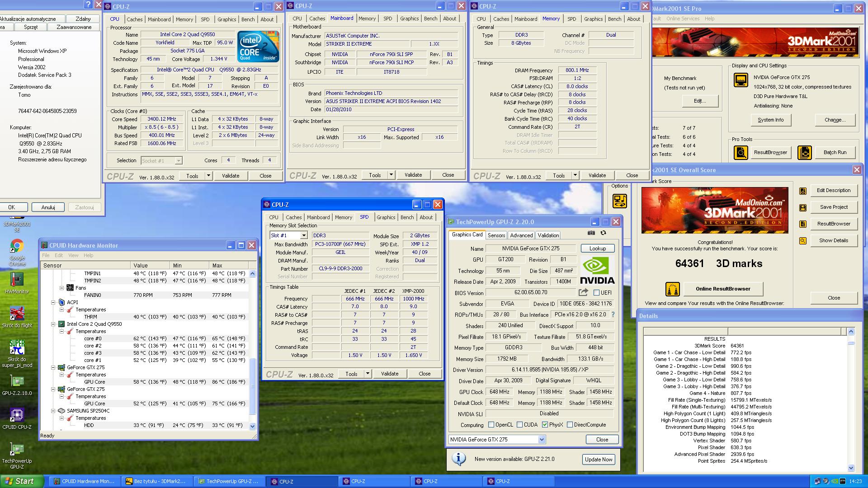Screen dimensions: 868x488
Task: Click the Intel Core 2 Quad logo in CPU-Z
Action: coord(258,47)
